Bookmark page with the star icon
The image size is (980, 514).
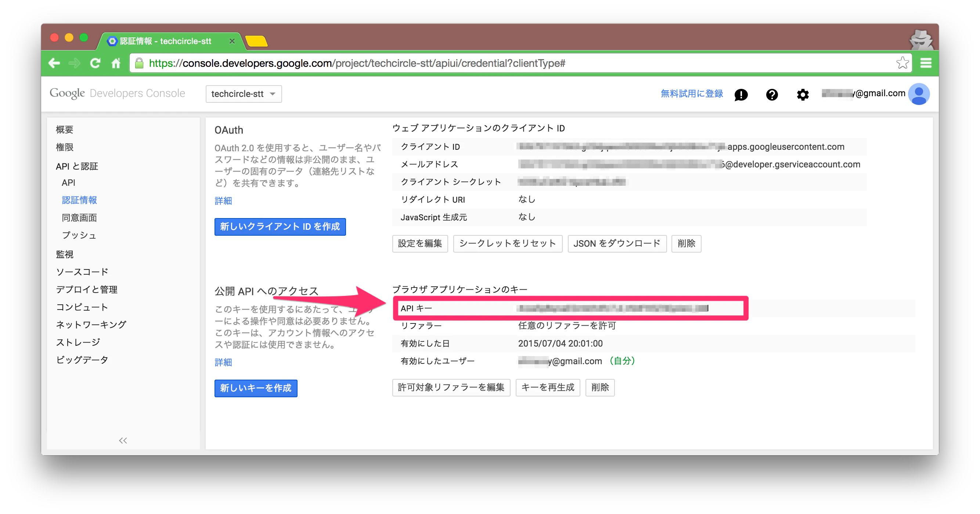coord(902,63)
